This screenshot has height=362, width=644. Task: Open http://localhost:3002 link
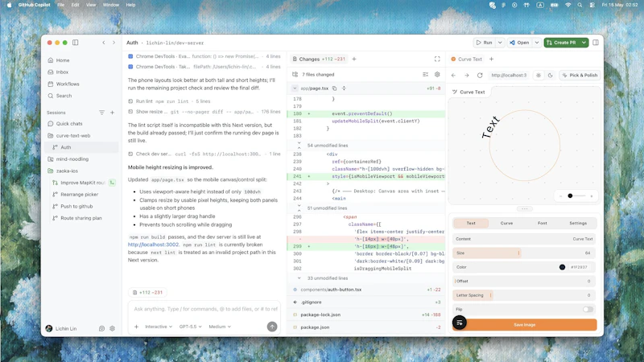tap(153, 245)
